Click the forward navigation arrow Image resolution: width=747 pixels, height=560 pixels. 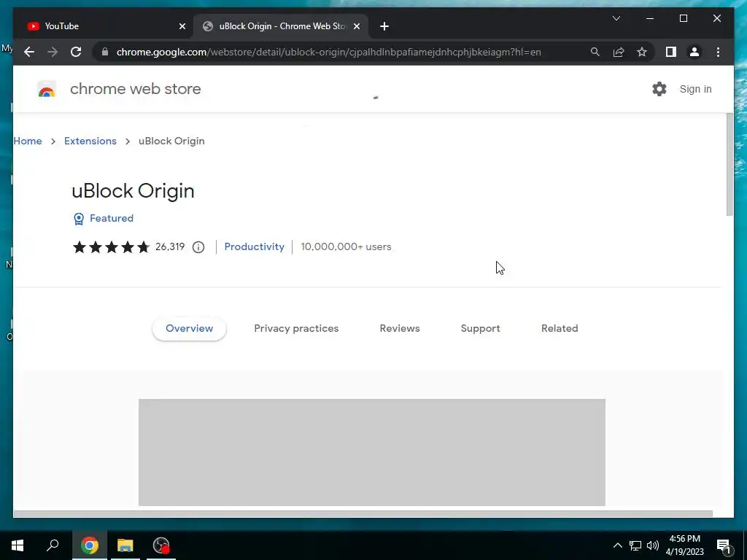tap(53, 52)
